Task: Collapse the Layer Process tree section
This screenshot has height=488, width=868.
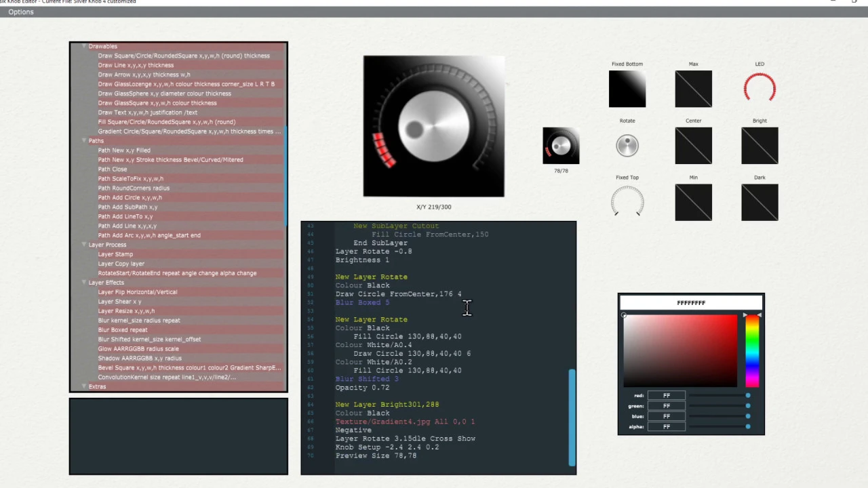Action: pos(84,245)
